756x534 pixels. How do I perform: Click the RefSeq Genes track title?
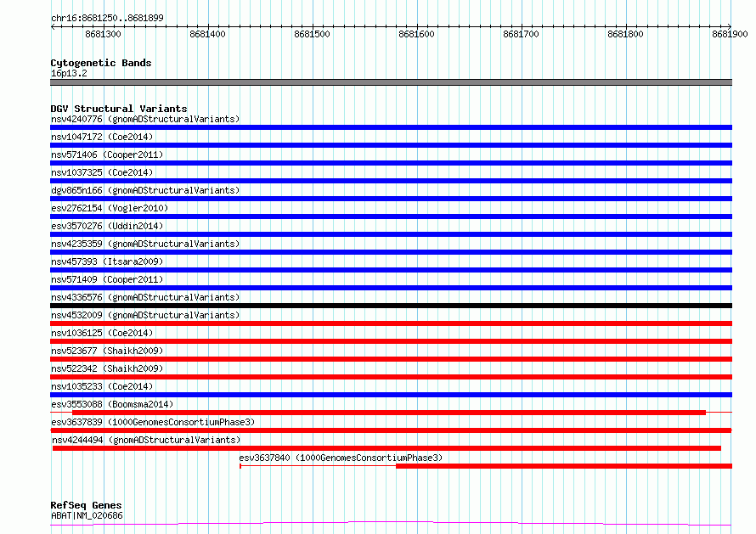[x=86, y=505]
